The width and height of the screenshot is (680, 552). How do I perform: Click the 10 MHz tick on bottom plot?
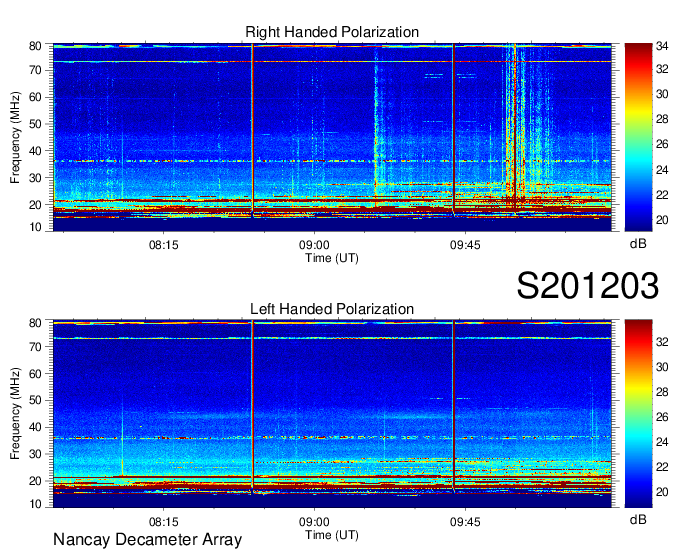coord(35,504)
